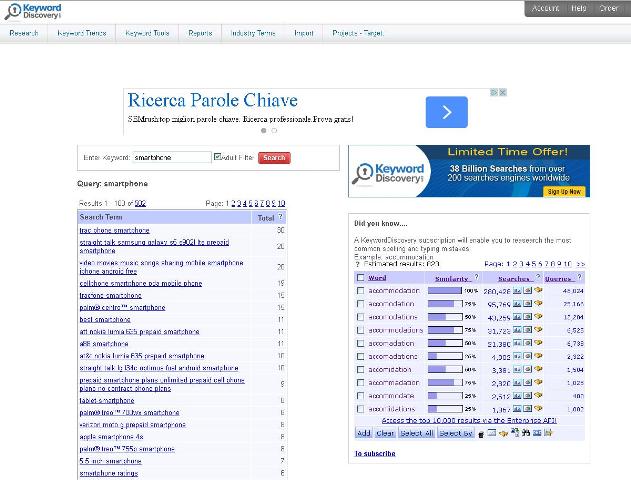The height and width of the screenshot is (480, 631).
Task: Click the question mark icon next to Queries
Action: (x=579, y=276)
